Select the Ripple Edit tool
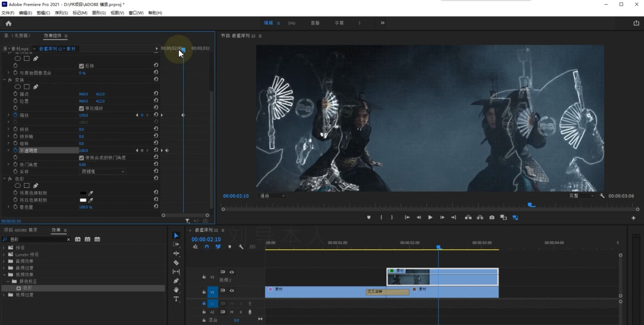 click(176, 253)
